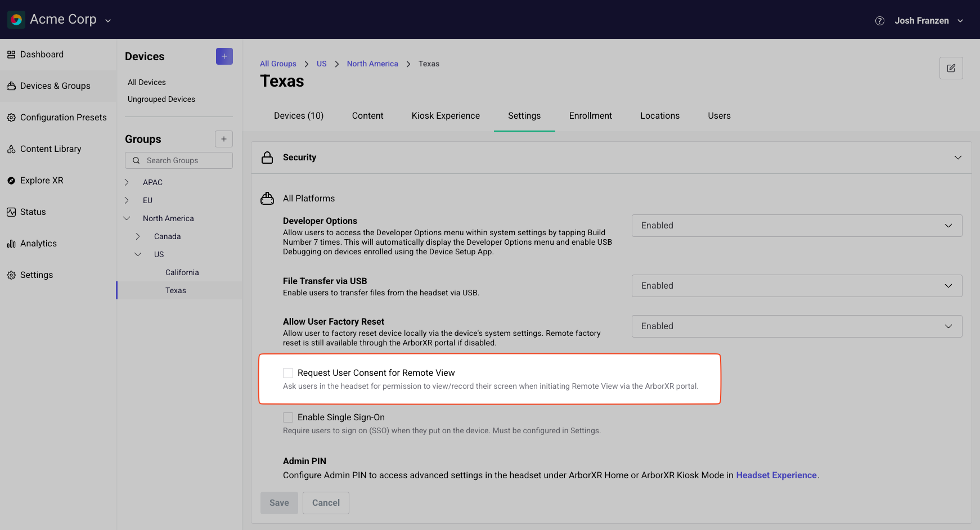Switch to the Content tab
Image resolution: width=980 pixels, height=530 pixels.
tap(368, 116)
